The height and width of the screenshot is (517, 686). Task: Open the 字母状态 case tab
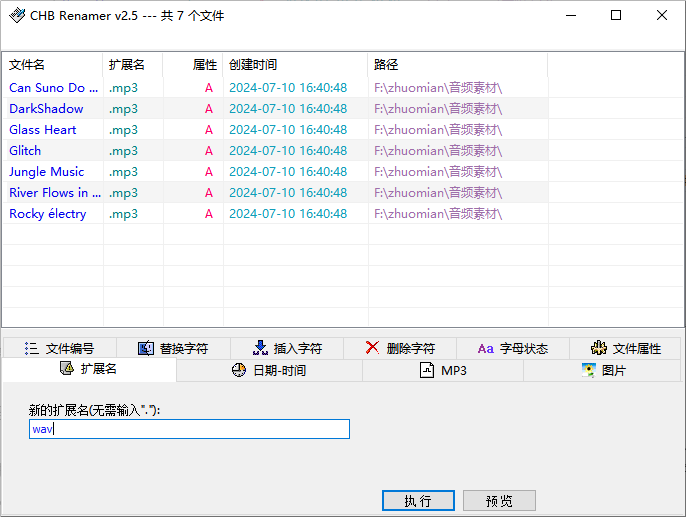[513, 348]
